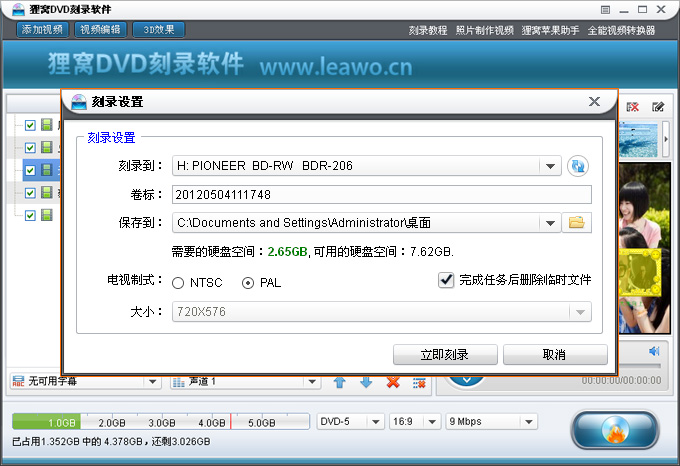The width and height of the screenshot is (680, 466).
Task: Close the 刻录设置 dialog
Action: point(594,101)
